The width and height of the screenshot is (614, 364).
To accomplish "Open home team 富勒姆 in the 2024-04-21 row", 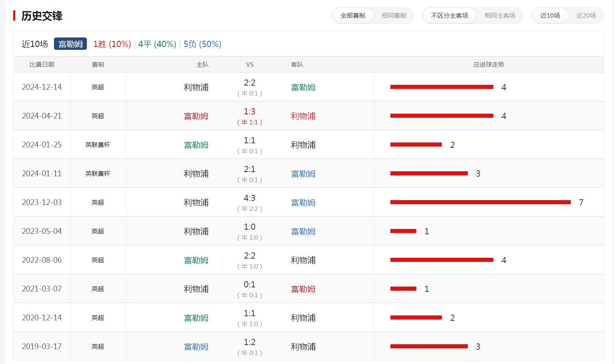I will (x=196, y=116).
